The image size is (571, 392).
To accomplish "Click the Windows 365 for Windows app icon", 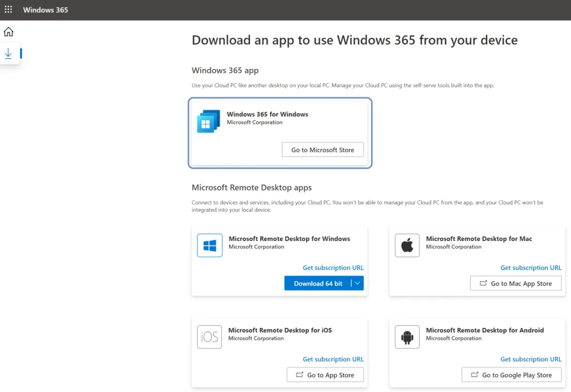I will tap(209, 121).
